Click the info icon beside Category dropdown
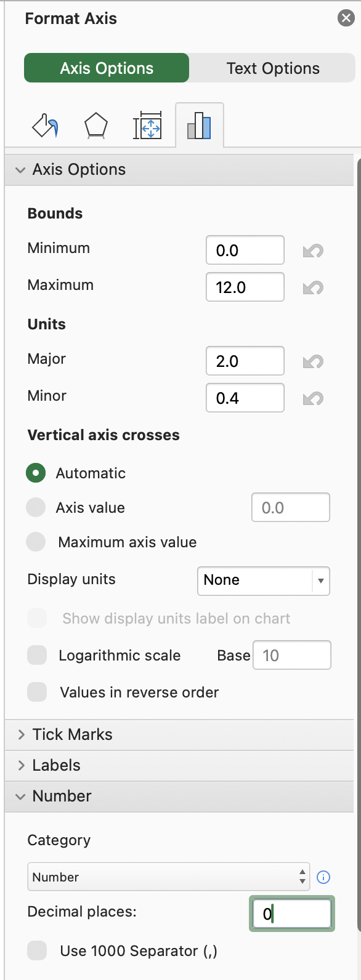361x980 pixels. (x=323, y=877)
